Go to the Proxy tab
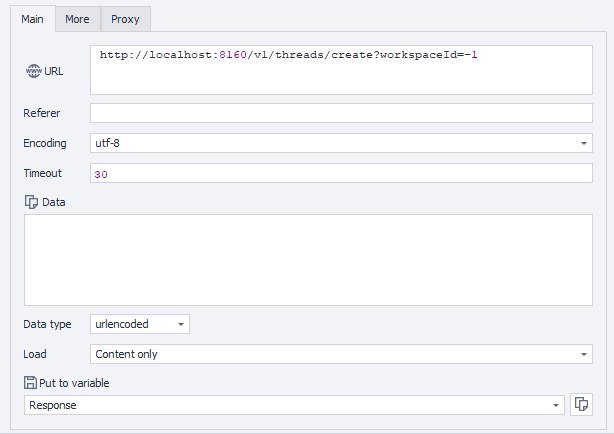614x434 pixels. point(125,19)
